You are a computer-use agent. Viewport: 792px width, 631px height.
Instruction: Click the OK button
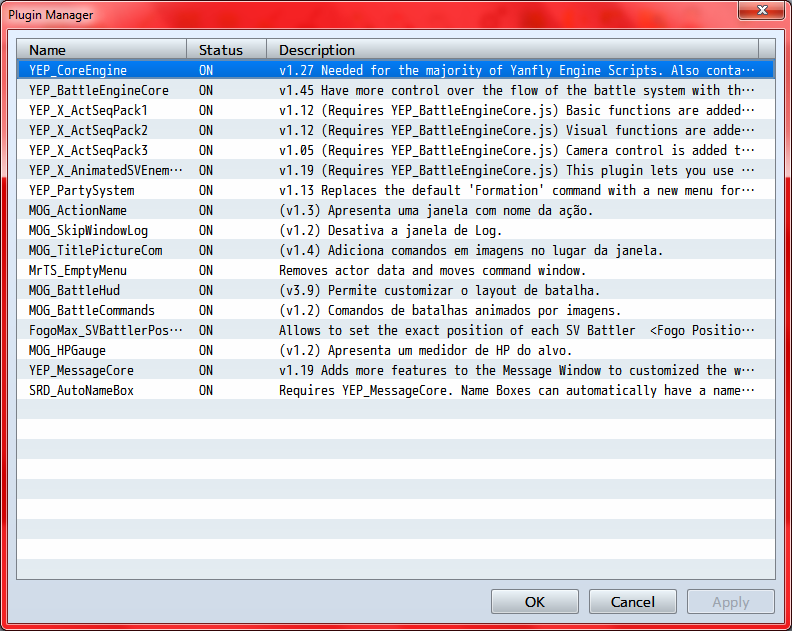click(534, 602)
